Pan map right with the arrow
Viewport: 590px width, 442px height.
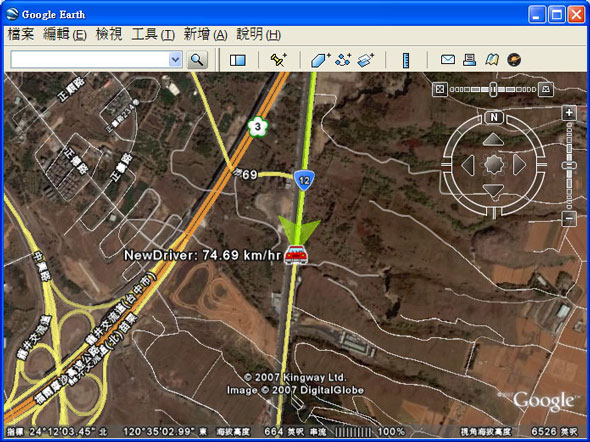[519, 165]
